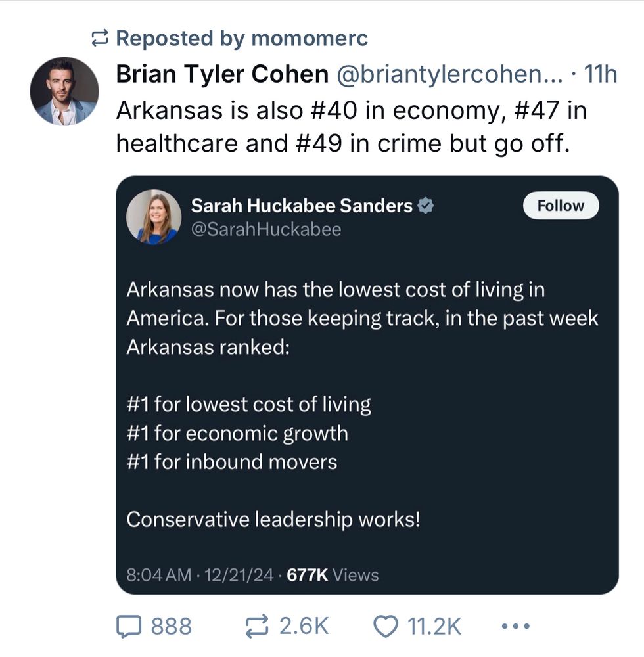Like the post with heart icon

pyautogui.click(x=386, y=627)
